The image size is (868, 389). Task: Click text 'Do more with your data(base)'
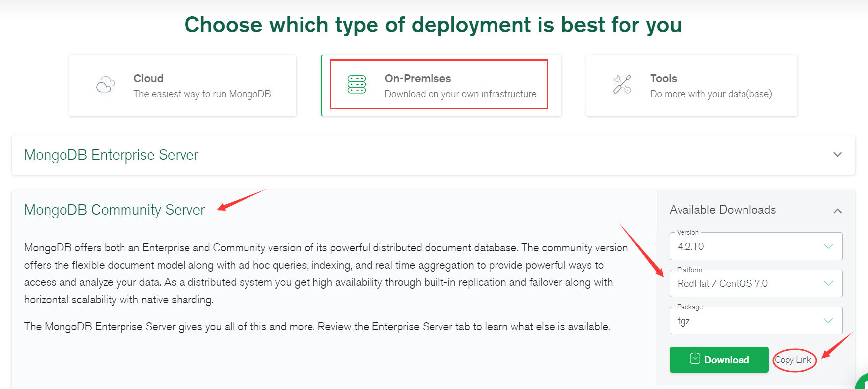click(x=711, y=94)
